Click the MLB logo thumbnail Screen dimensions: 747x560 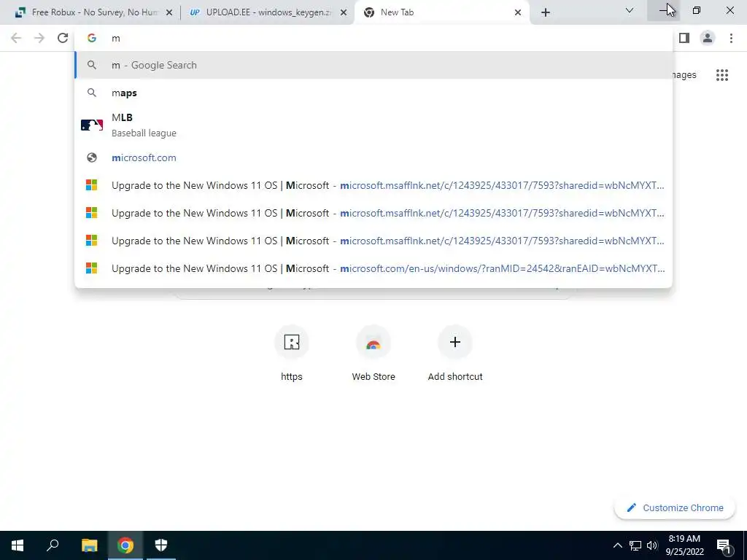point(92,125)
